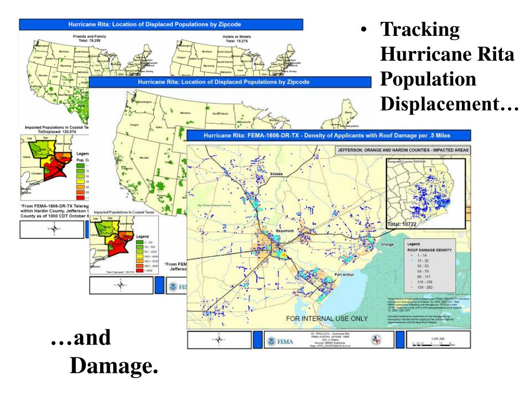Click the 'Port Arthur' city label

(344, 274)
